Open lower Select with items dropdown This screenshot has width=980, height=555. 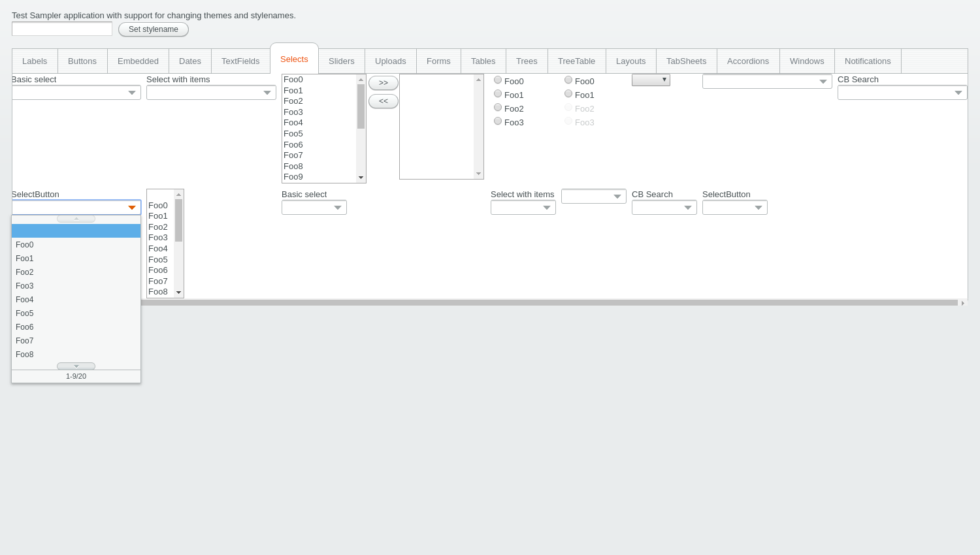547,208
